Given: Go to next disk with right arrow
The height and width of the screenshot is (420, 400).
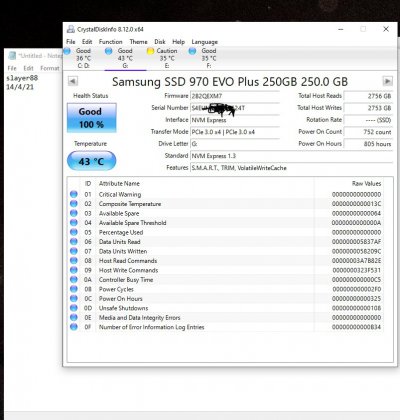Looking at the screenshot, I should tap(387, 81).
